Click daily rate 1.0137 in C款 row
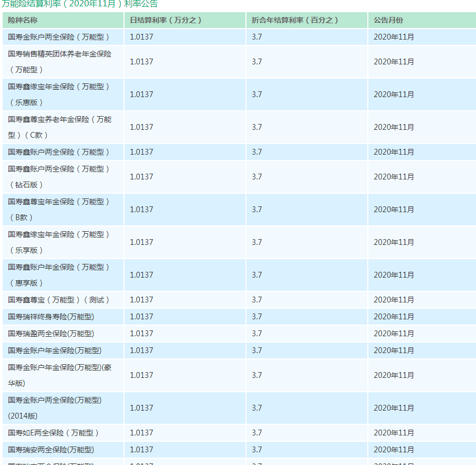 pyautogui.click(x=141, y=127)
